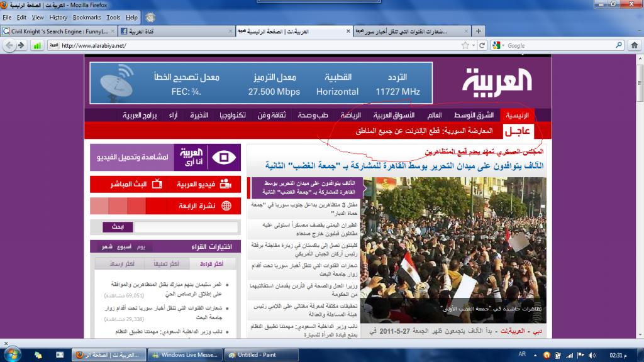Click the eye icon on the أنا أرى banner
The height and width of the screenshot is (362, 644).
point(221,157)
